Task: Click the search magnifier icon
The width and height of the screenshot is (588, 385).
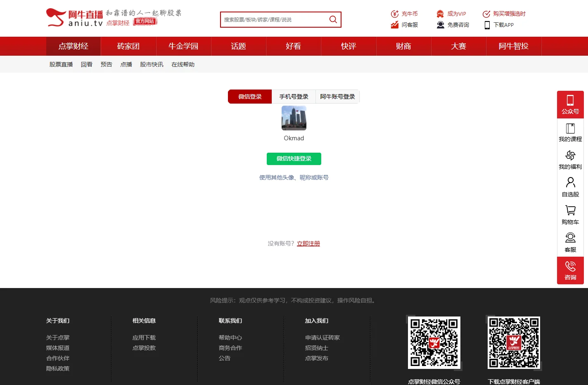Action: coord(333,19)
